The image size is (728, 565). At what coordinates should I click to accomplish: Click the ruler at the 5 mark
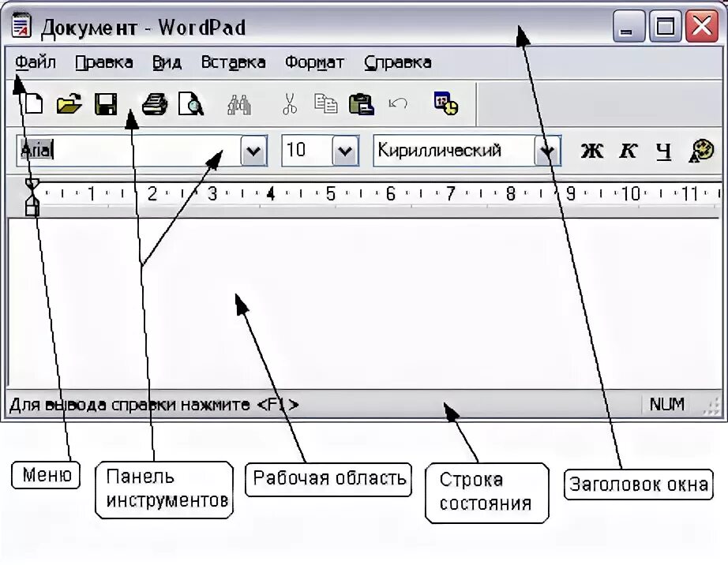click(x=330, y=193)
